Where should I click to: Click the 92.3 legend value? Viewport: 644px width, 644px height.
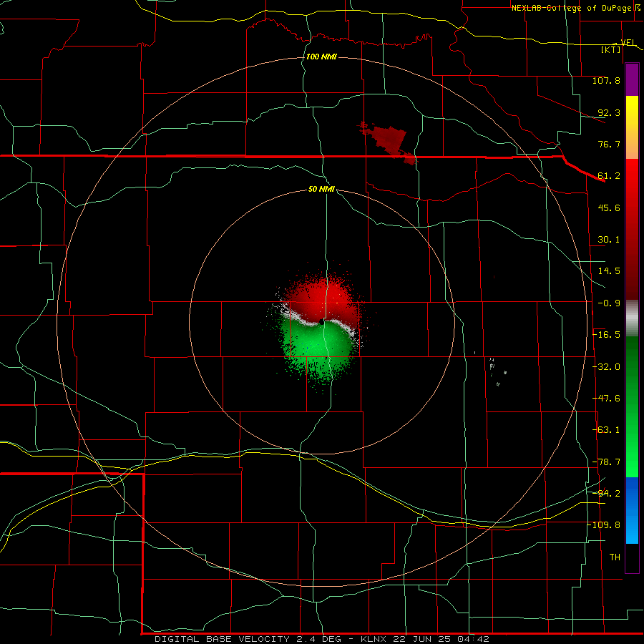click(609, 112)
